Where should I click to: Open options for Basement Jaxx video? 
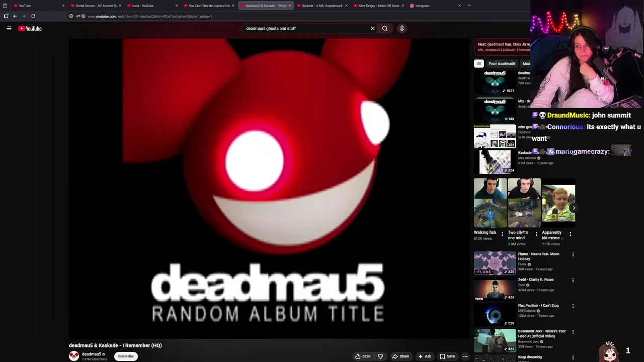(573, 332)
